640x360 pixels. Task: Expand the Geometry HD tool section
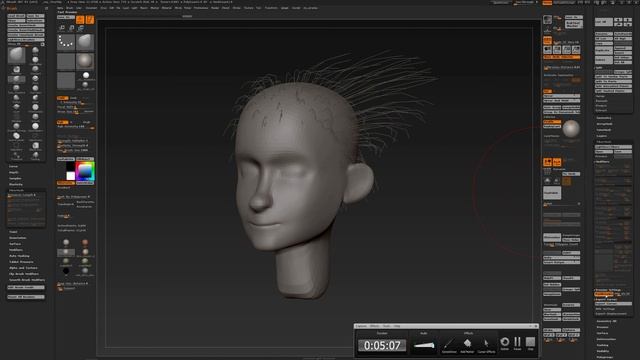pos(607,321)
